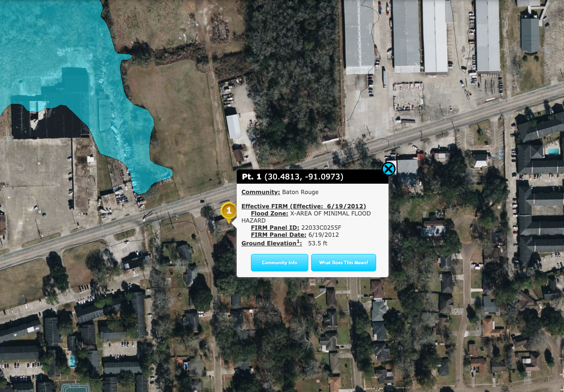This screenshot has height=392, width=564.
Task: Click the underlined Community label
Action: [260, 192]
